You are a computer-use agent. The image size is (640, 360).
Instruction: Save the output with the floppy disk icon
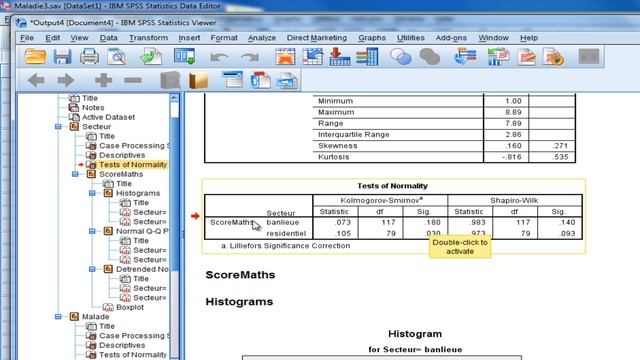62,56
